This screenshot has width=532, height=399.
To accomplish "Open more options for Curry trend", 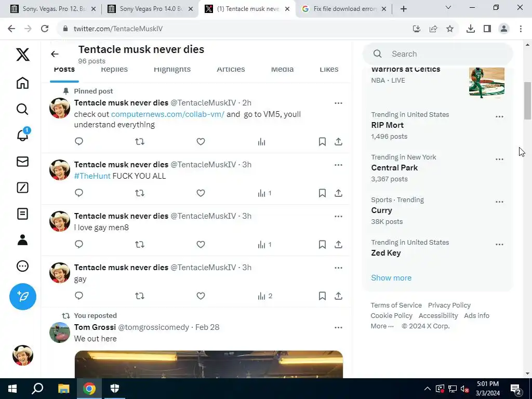I will [x=499, y=202].
